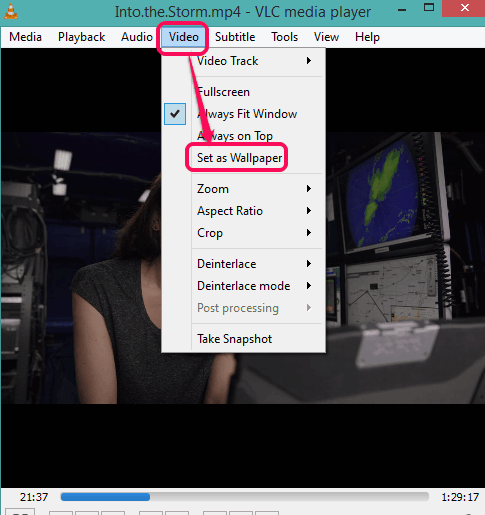Enable the Always on Top option
Screen dimensions: 485x515
(243, 136)
